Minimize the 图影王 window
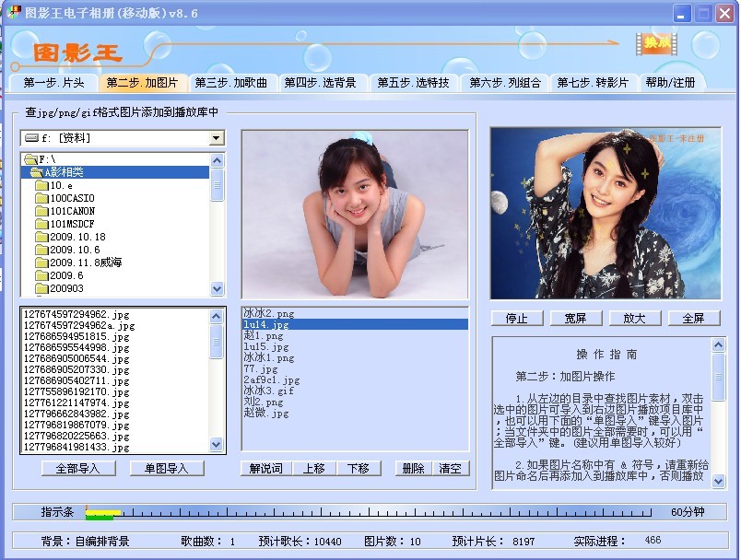741x560 pixels. 681,13
